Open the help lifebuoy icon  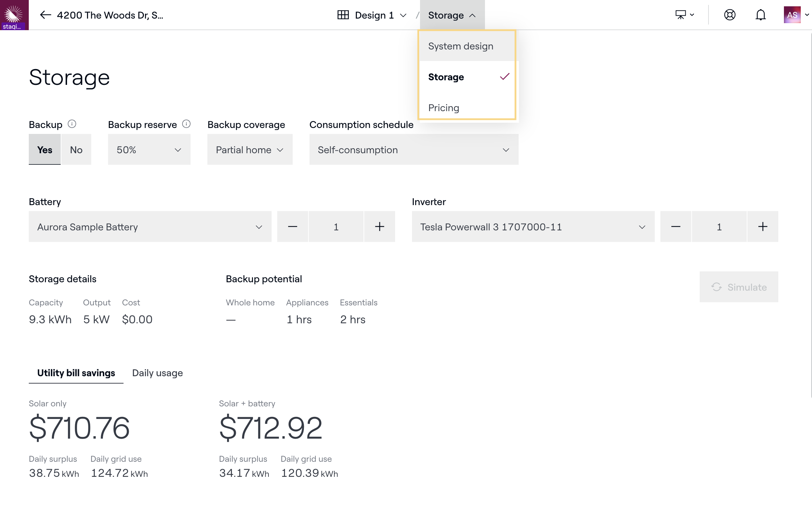[x=730, y=15]
